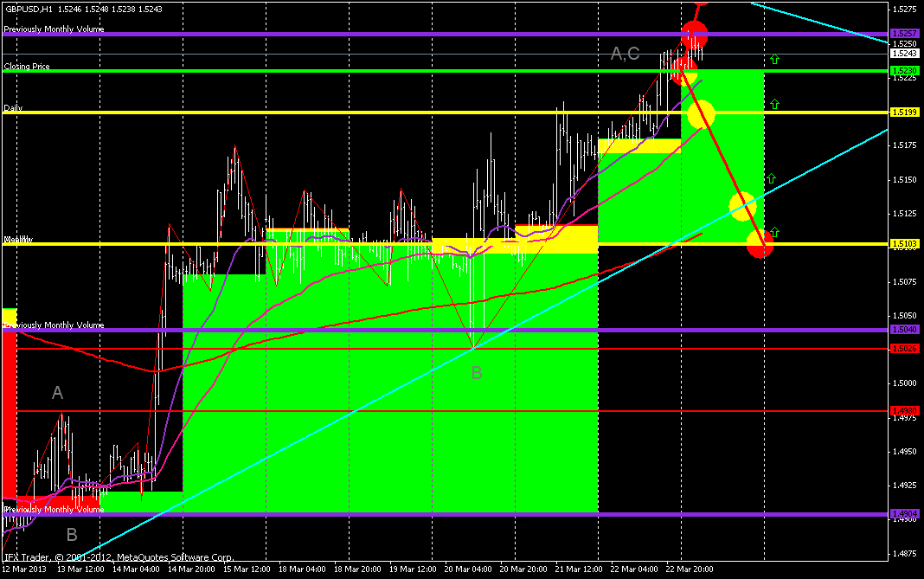Click the 1.5150 value on the price axis
This screenshot has height=579, width=924.
point(905,179)
